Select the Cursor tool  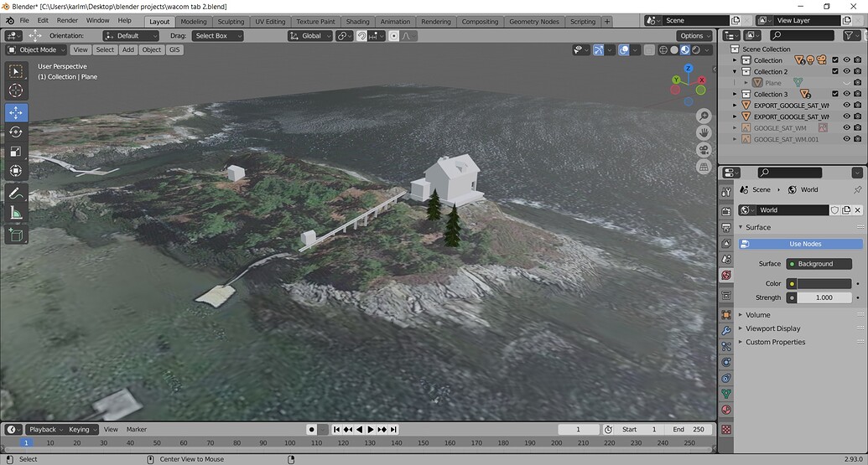coord(15,90)
